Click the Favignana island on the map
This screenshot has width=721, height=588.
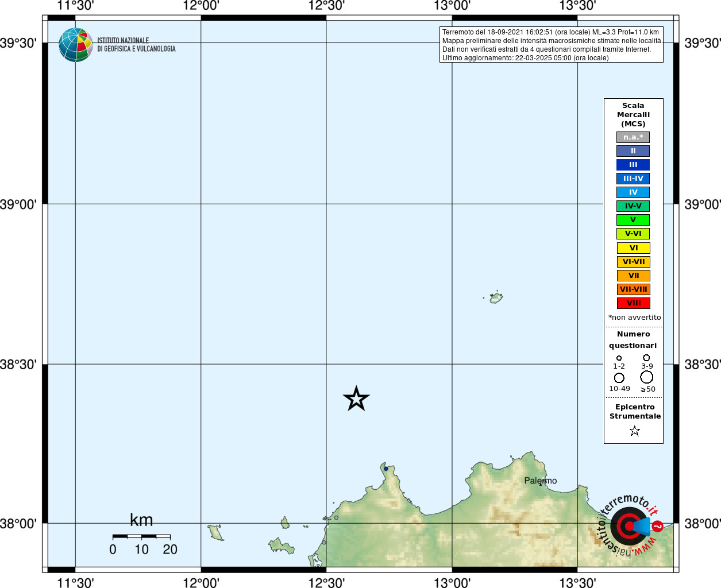pos(281,546)
